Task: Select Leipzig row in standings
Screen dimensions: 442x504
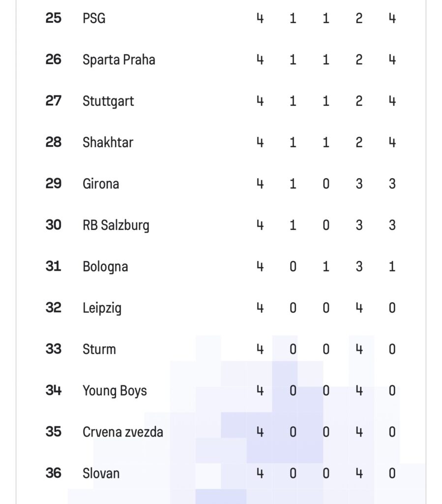Action: 221,308
